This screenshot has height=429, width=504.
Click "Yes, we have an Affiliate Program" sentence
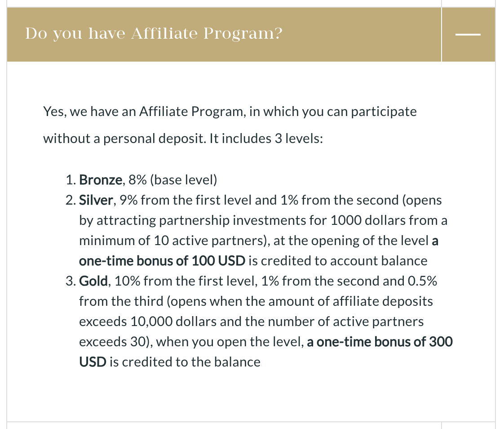(144, 112)
